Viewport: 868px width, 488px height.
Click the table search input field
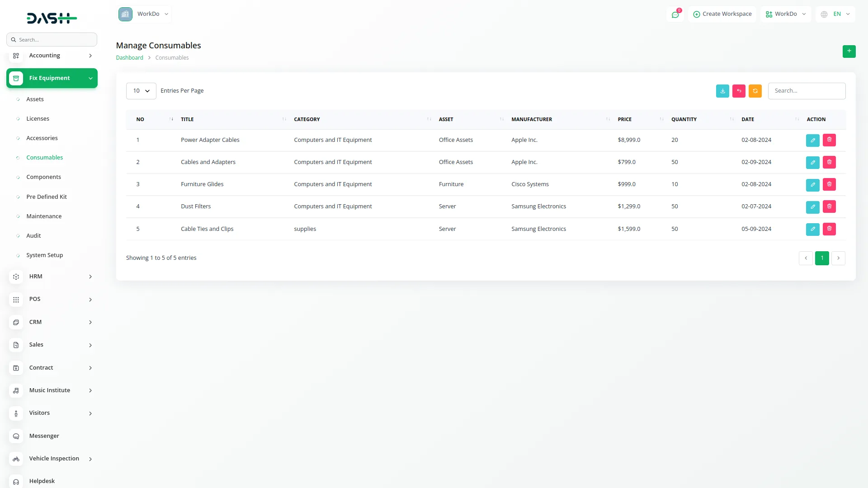pos(806,91)
